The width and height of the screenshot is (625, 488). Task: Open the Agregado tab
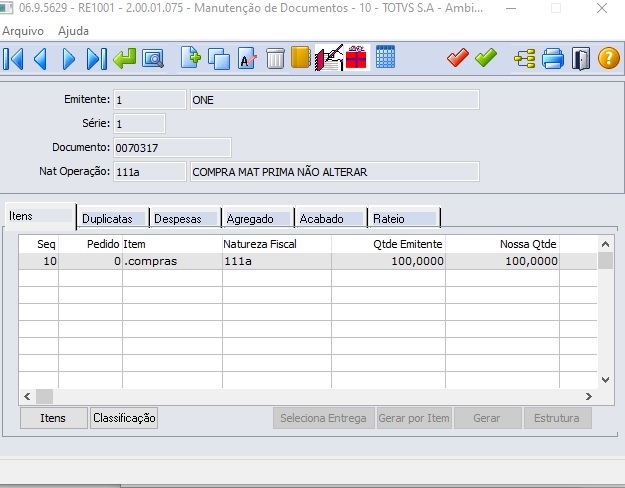[258, 219]
